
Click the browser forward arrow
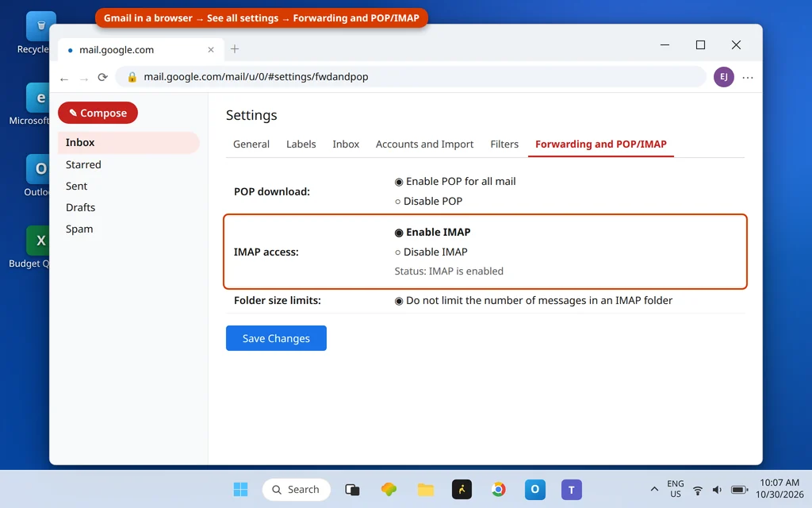pos(84,79)
